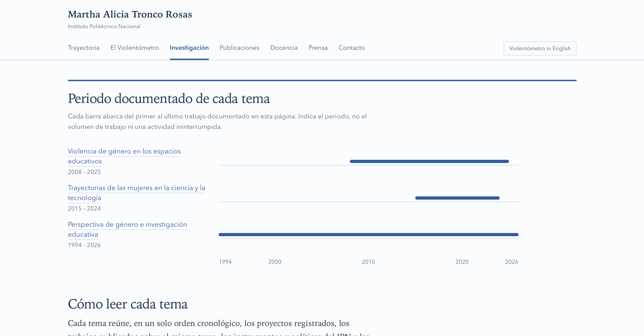Click the Martha Alicia Tronco Rosas site title
644x336 pixels.
[130, 14]
